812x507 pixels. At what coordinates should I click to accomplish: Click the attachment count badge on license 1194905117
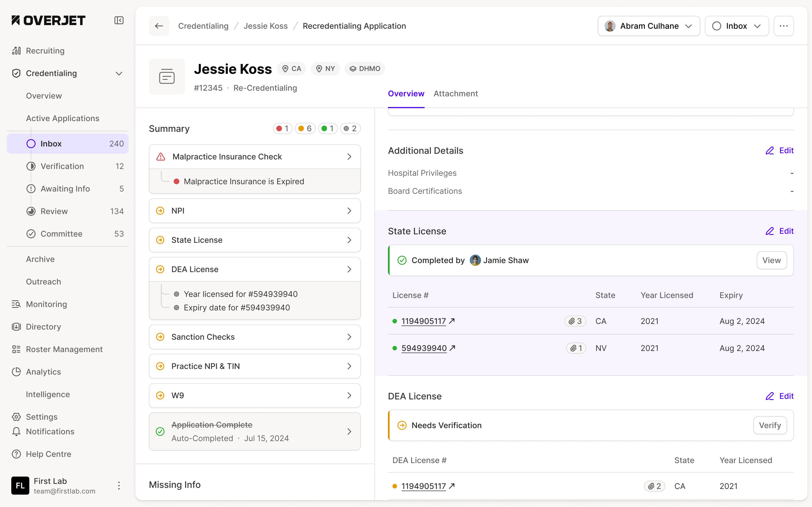(575, 321)
